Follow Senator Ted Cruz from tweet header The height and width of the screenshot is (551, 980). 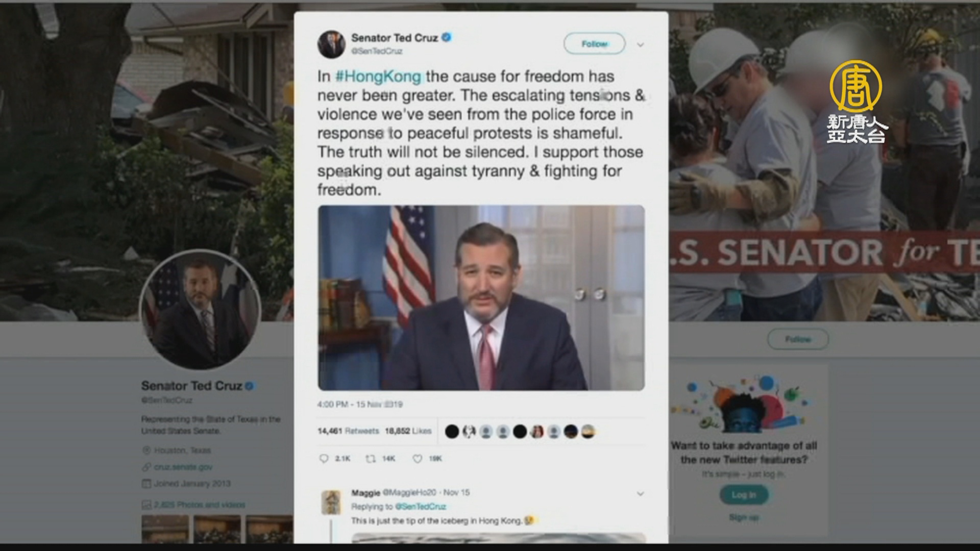point(594,44)
